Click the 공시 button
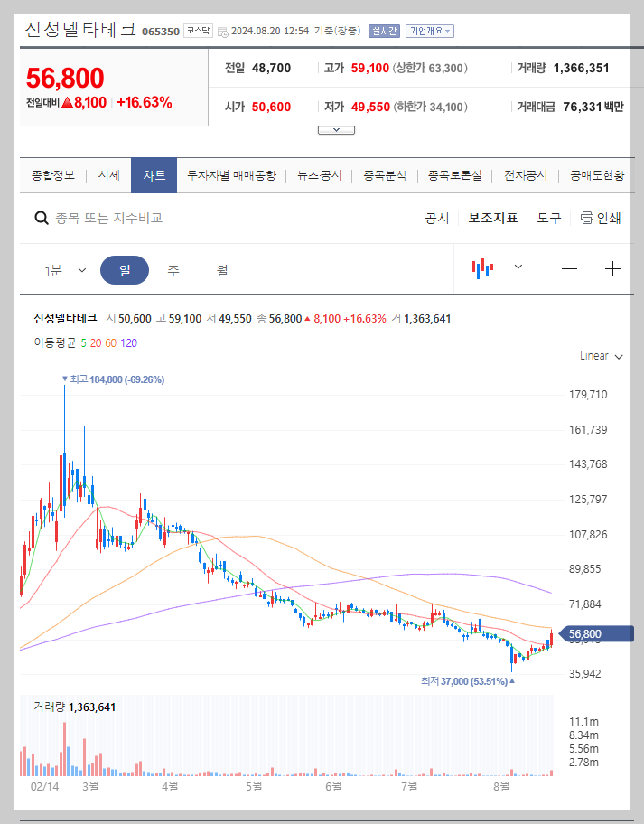The image size is (644, 824). click(437, 218)
